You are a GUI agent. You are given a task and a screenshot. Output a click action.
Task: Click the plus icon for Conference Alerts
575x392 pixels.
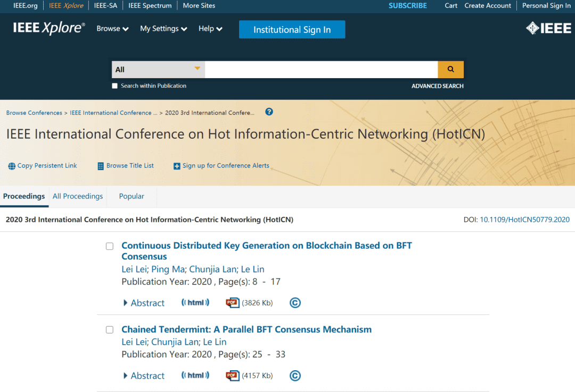tap(177, 166)
